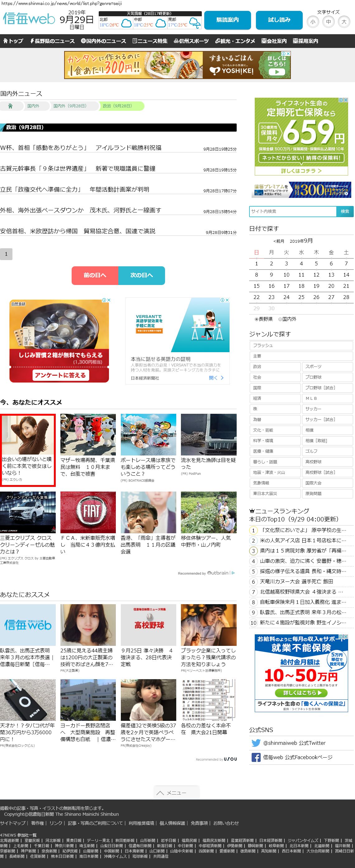Select the 政治 genre link
The width and height of the screenshot is (355, 868).
click(x=275, y=366)
